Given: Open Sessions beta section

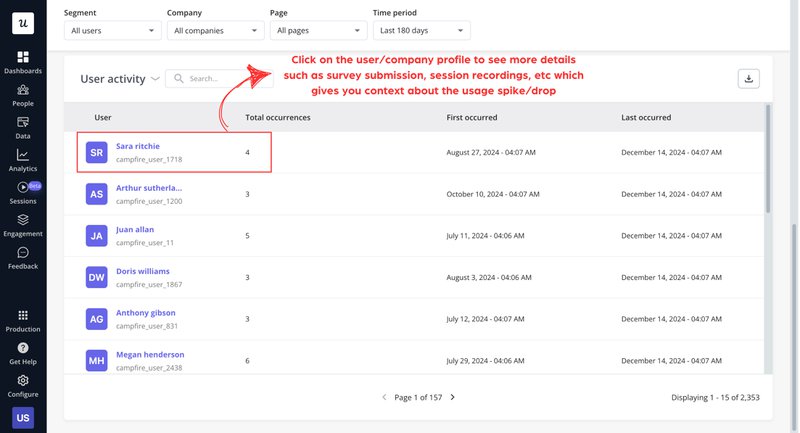Looking at the screenshot, I should pyautogui.click(x=23, y=193).
